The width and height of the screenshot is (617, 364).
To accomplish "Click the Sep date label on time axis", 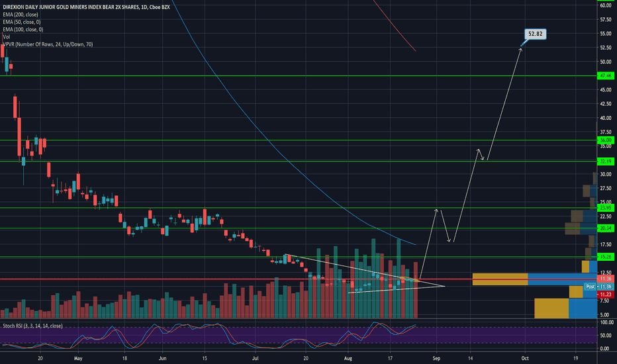I will pyautogui.click(x=436, y=359).
